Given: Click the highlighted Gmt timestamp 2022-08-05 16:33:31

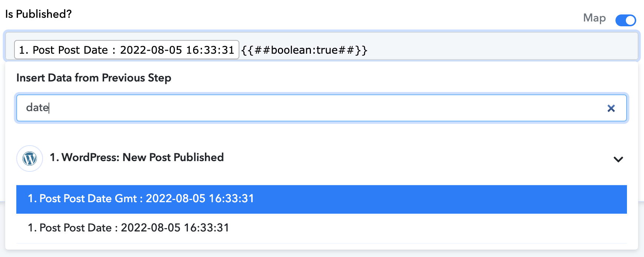Looking at the screenshot, I should 200,198.
